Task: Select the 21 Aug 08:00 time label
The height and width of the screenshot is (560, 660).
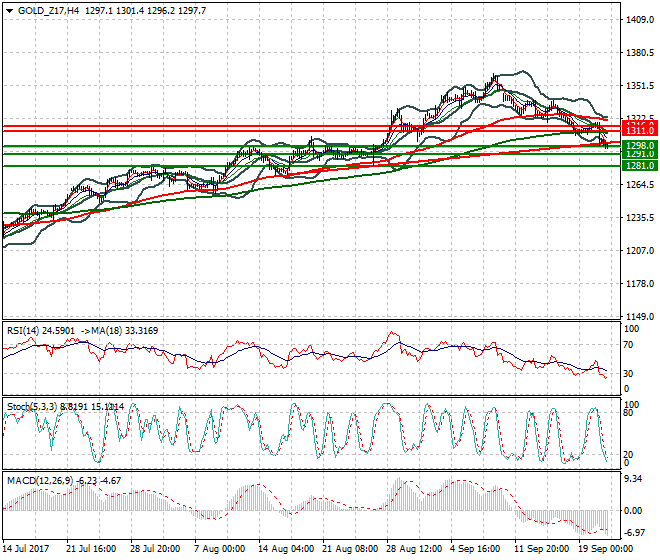Action: (x=350, y=549)
